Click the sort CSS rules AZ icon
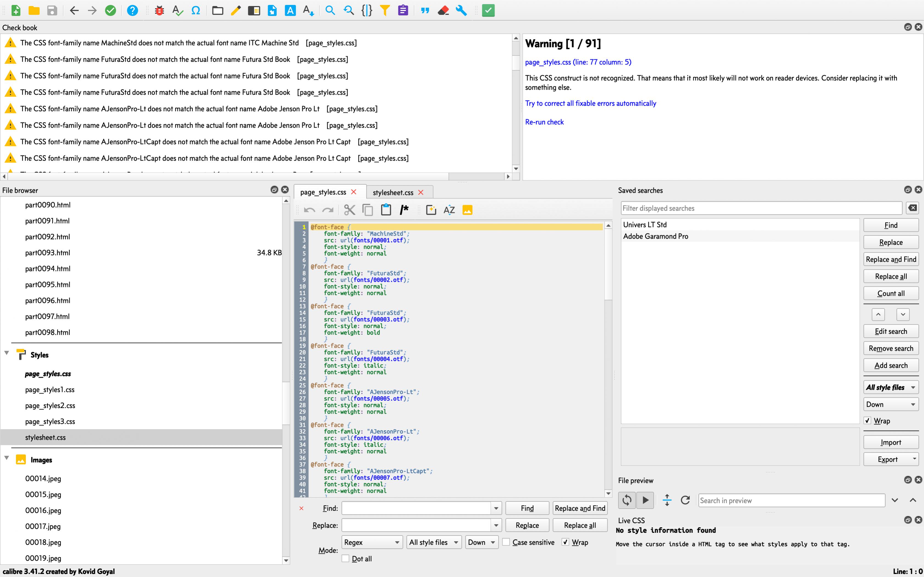The width and height of the screenshot is (924, 577). click(449, 210)
